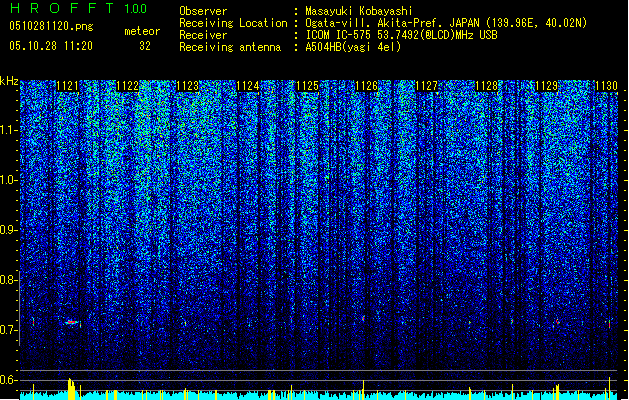Click time marker 1121
This screenshot has height=400, width=629.
pos(67,86)
